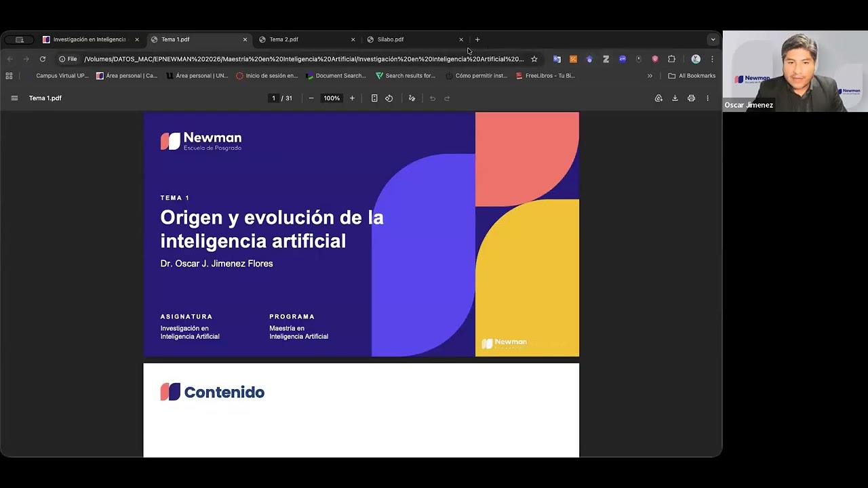Image resolution: width=868 pixels, height=488 pixels.
Task: Open the Inicio de sesión en... bookmark
Action: click(x=267, y=76)
